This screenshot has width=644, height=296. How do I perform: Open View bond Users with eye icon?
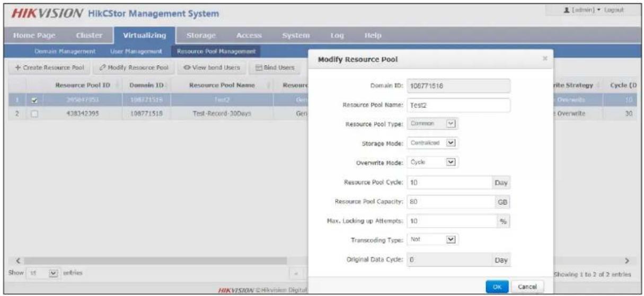click(x=211, y=67)
